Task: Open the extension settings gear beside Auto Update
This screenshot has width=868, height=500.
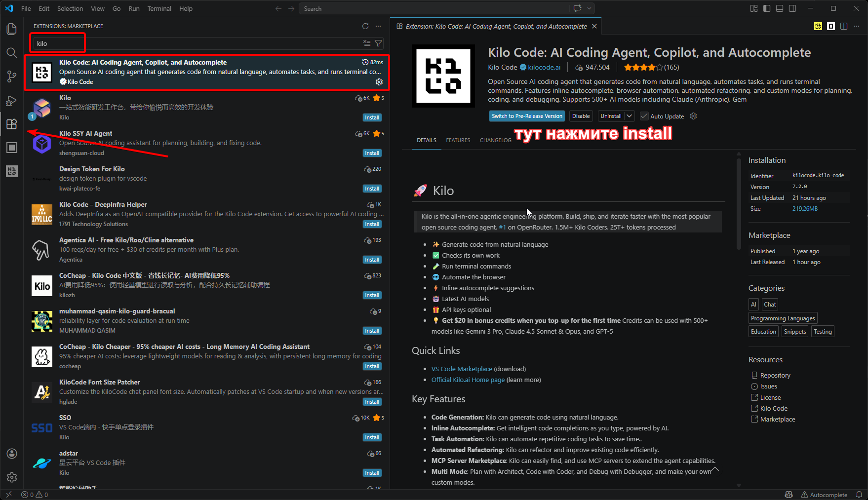Action: coord(693,116)
